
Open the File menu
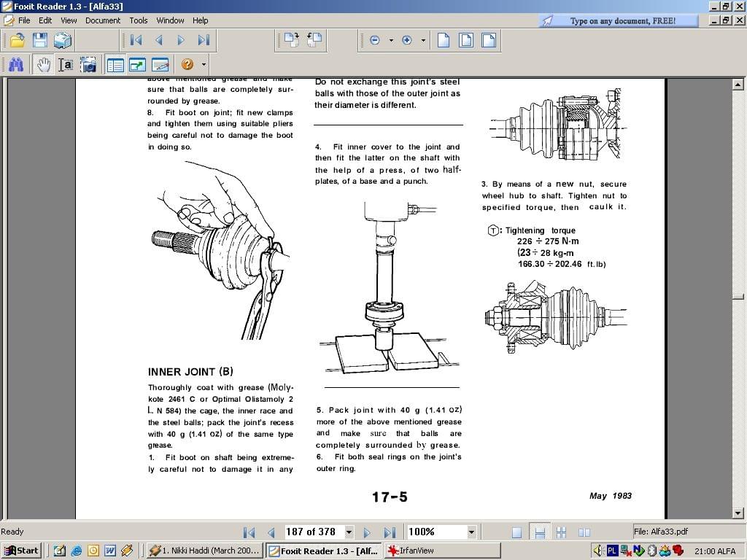coord(24,20)
